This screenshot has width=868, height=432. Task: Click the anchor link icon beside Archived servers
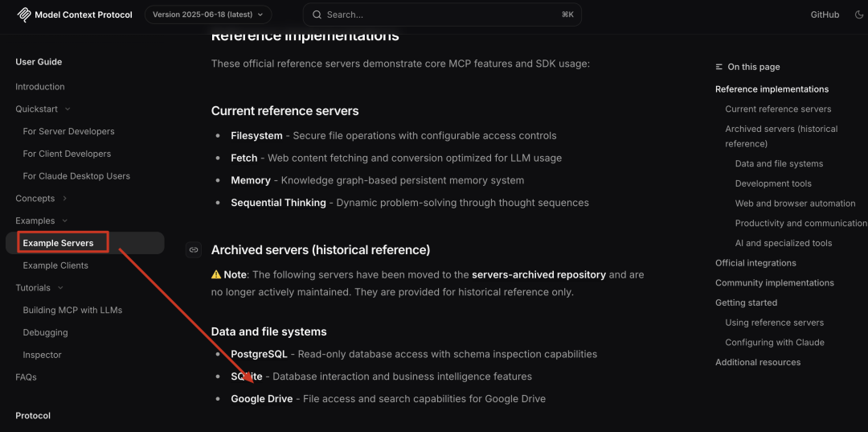193,249
